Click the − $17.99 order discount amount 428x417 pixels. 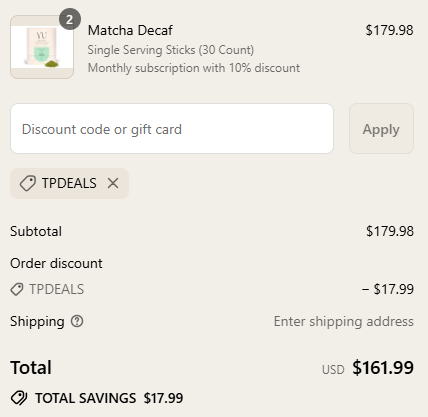click(388, 289)
